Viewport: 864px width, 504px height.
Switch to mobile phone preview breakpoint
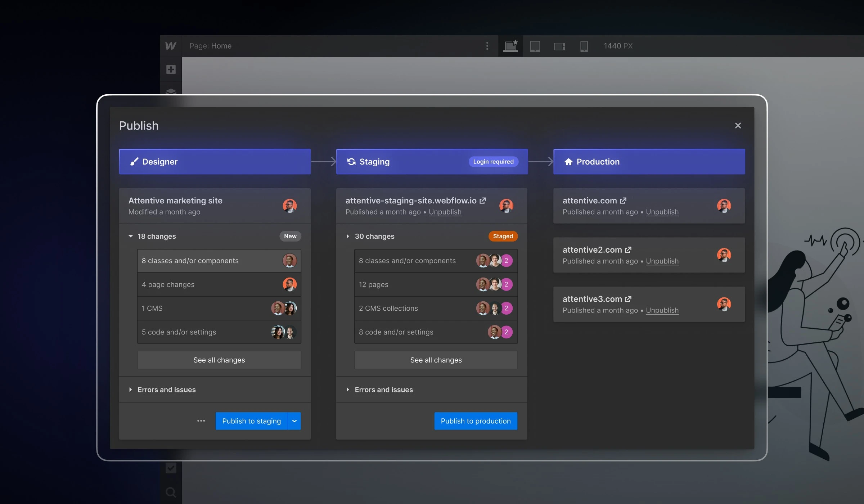(x=584, y=46)
